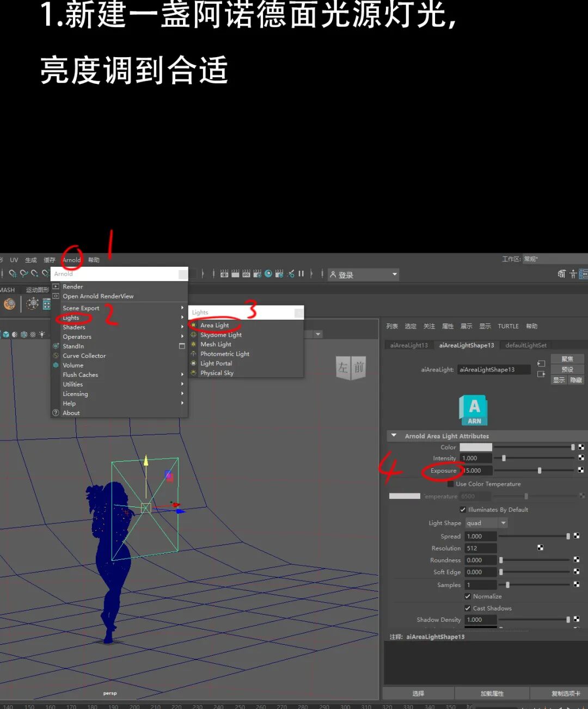Viewport: 588px width, 709px height.
Task: Choose Physical Sky from the Lights submenu
Action: click(x=246, y=373)
